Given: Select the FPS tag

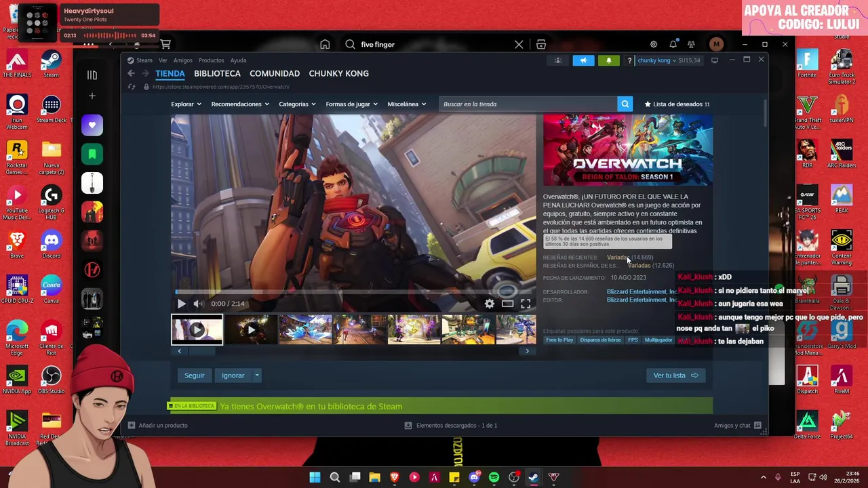Looking at the screenshot, I should pos(633,340).
